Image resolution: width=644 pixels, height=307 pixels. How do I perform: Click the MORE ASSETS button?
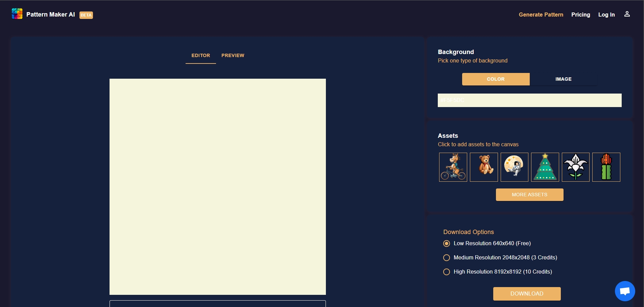coord(529,195)
